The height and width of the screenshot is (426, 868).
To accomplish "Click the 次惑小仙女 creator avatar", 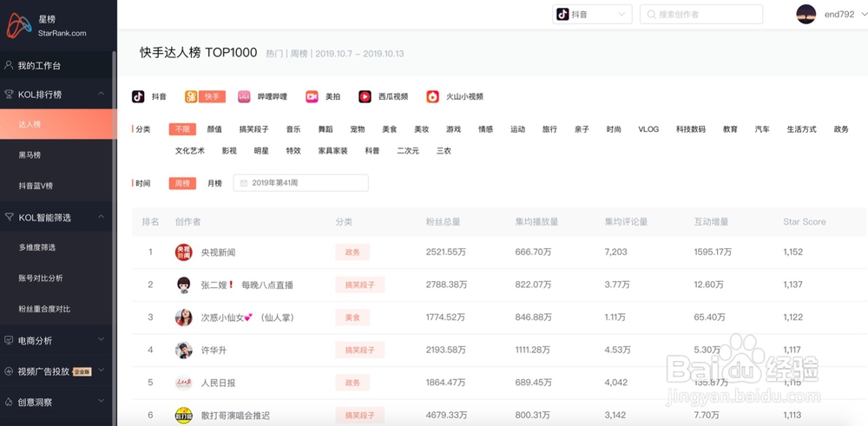I will pos(183,318).
